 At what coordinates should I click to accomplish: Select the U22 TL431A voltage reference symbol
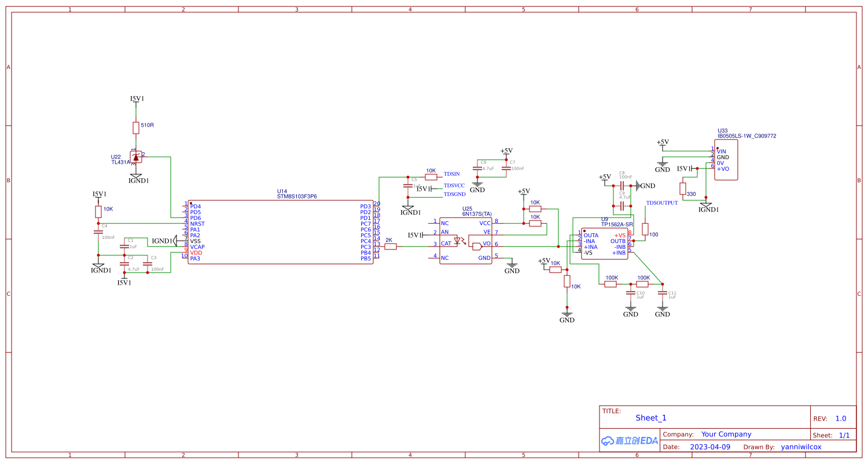(135, 157)
